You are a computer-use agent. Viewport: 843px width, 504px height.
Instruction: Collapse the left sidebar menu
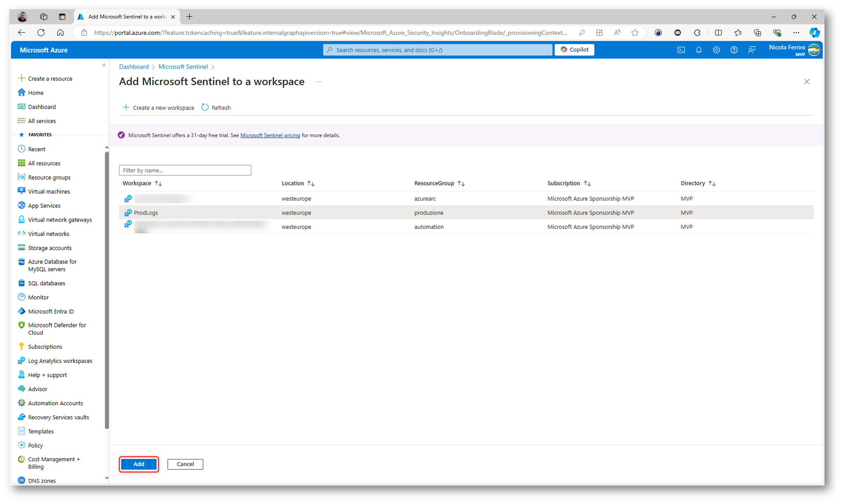[x=104, y=65]
